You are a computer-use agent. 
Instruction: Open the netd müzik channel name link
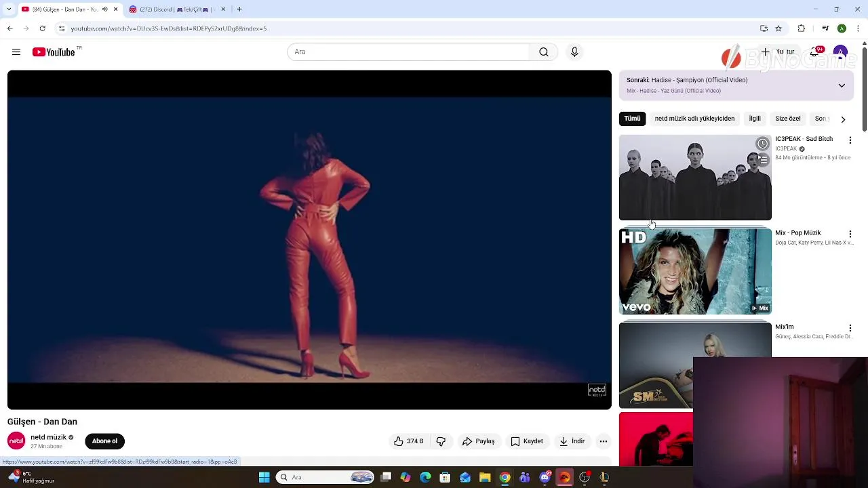[48, 437]
